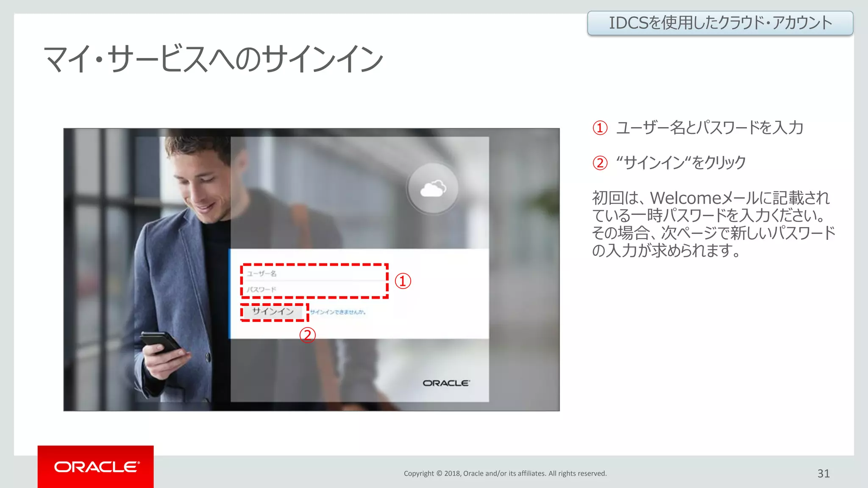The image size is (868, 488).
Task: Open the サインインできませんか link
Action: (338, 312)
